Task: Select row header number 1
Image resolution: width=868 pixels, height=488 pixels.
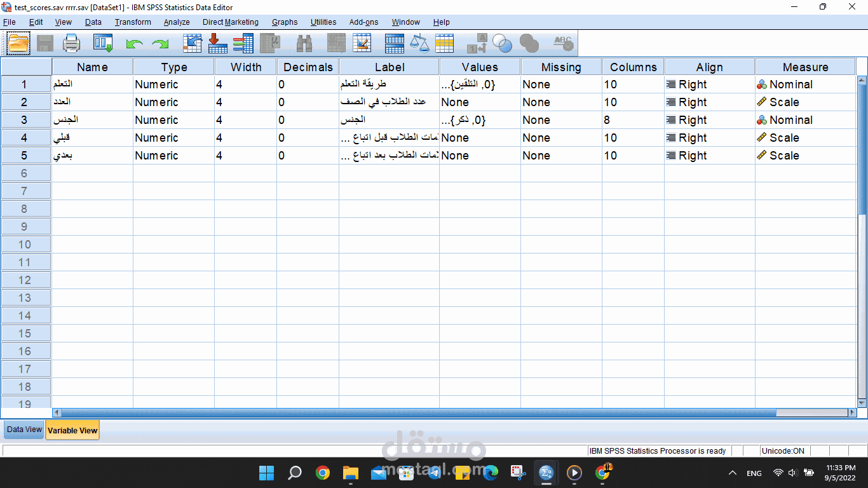Action: pos(25,85)
